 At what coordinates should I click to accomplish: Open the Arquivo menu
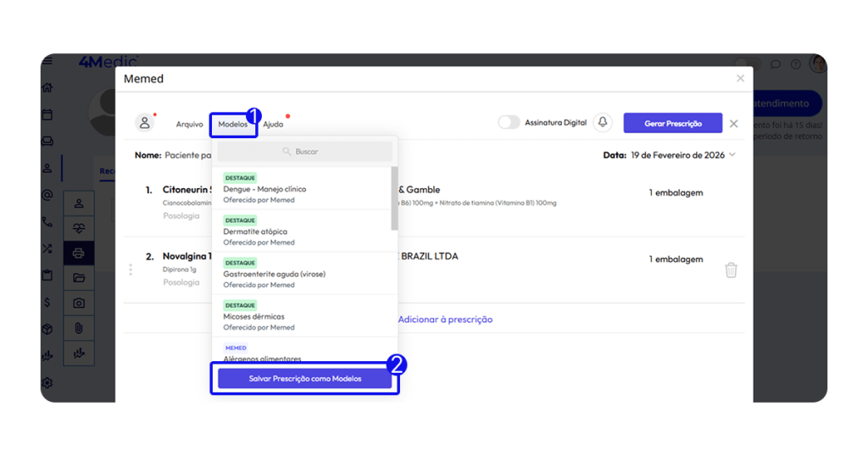(x=189, y=124)
